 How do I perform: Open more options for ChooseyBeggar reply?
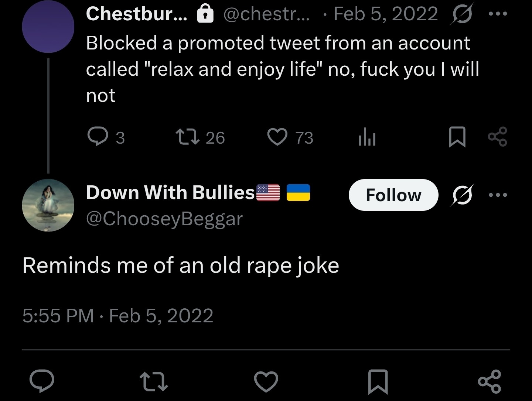pos(498,195)
